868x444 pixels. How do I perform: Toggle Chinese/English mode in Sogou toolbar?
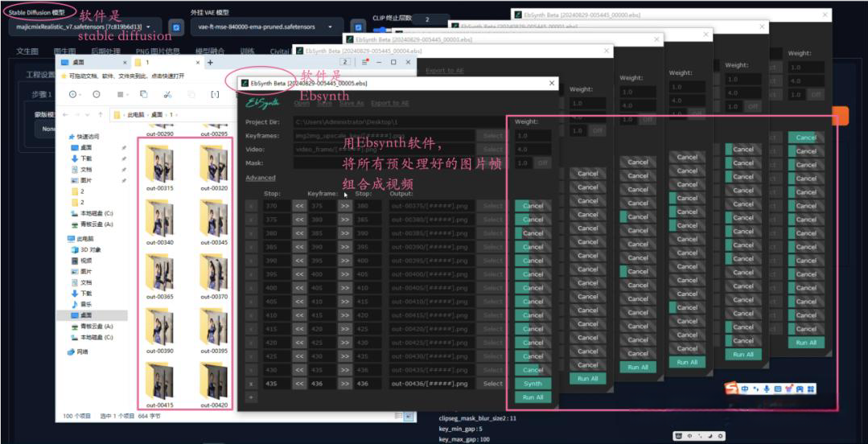tap(745, 389)
